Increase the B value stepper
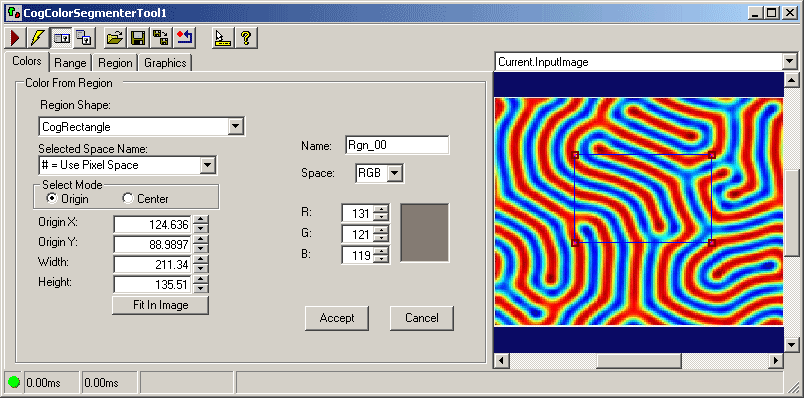 pos(380,250)
